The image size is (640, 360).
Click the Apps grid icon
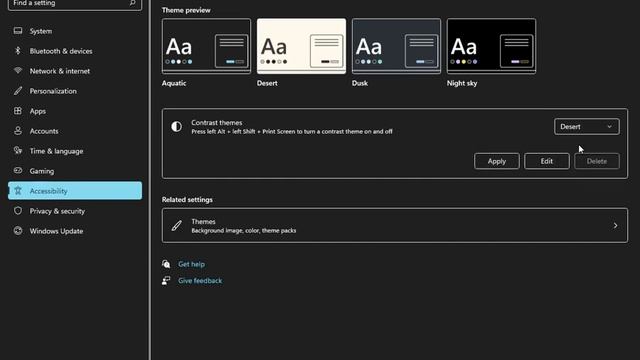point(18,111)
